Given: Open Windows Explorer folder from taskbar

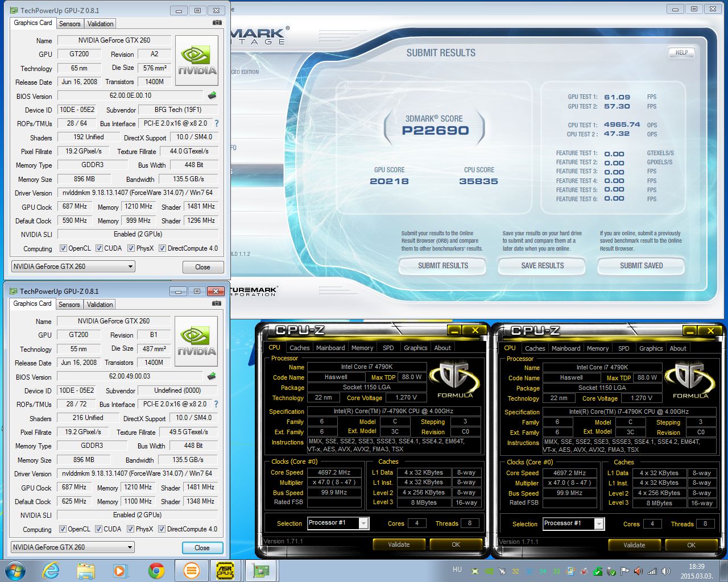Looking at the screenshot, I should point(86,571).
